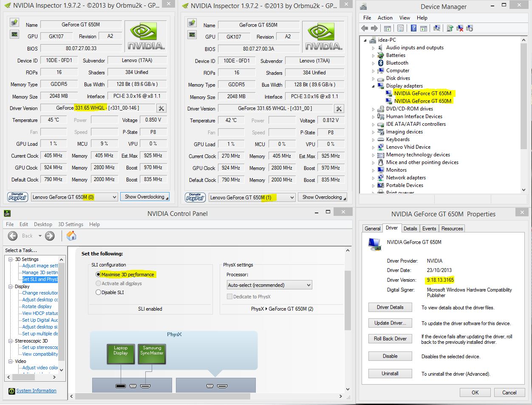Select the Laptop Display thumbnail in the PhysX diagram
The height and width of the screenshot is (405, 532).
point(121,355)
